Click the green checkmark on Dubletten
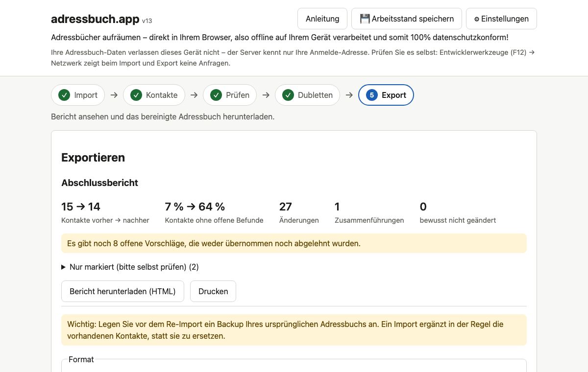Screen dimensions: 588x372 click(288, 95)
